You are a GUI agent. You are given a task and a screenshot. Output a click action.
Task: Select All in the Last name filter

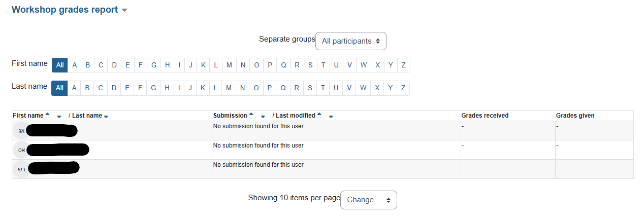click(x=60, y=88)
